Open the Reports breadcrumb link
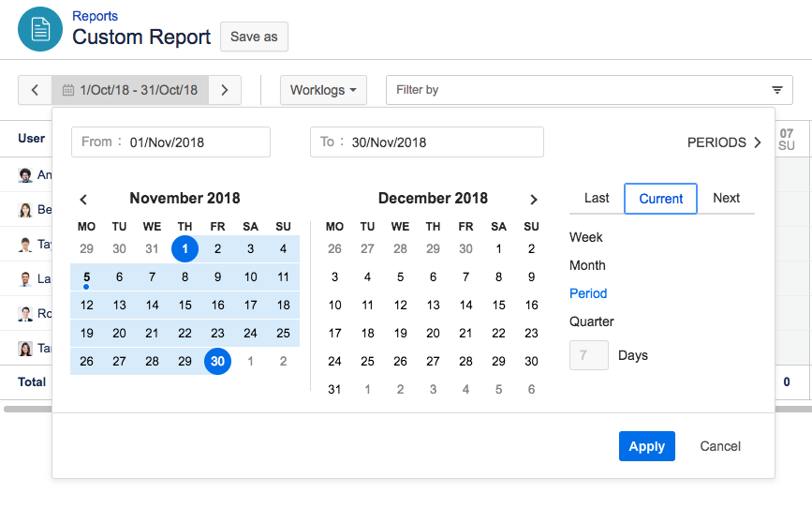The height and width of the screenshot is (508, 812). click(x=96, y=16)
